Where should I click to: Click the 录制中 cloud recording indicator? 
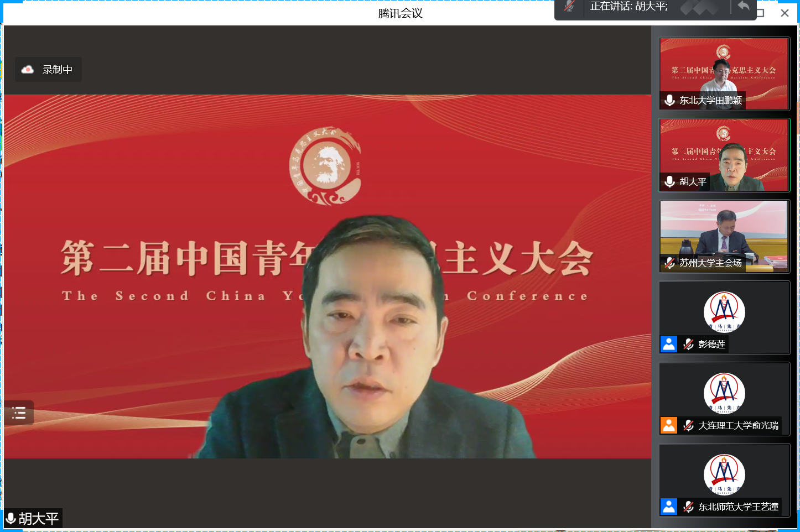48,70
